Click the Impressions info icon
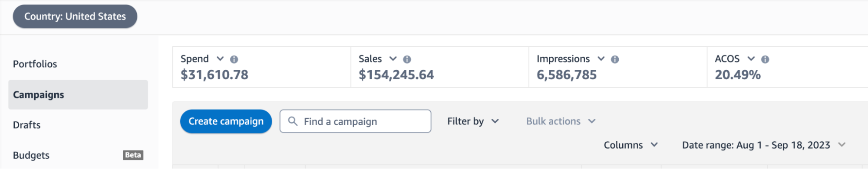868x169 pixels. point(615,59)
